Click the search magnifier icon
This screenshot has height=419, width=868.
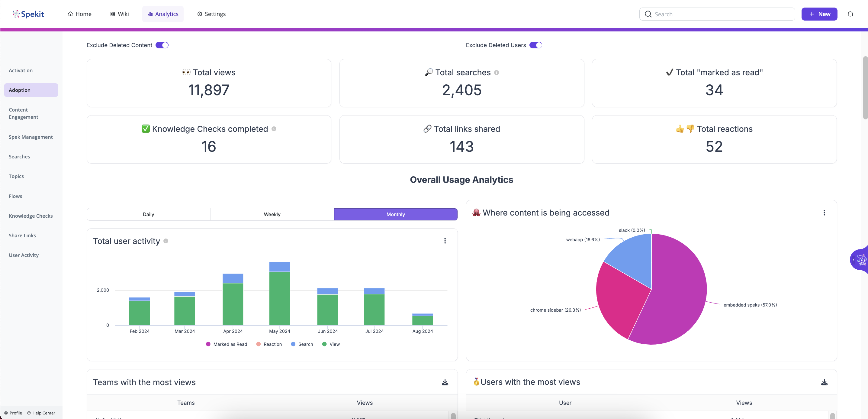(x=648, y=14)
